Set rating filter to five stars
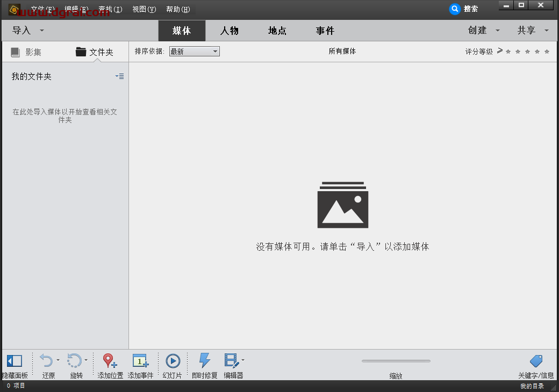Screen dimensions: 559x392 click(x=547, y=52)
